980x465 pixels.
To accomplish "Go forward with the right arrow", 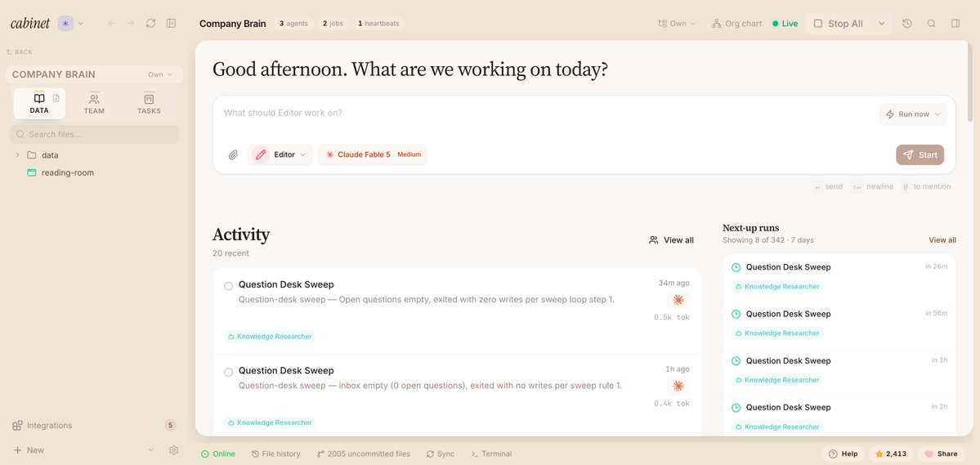I will pos(131,23).
